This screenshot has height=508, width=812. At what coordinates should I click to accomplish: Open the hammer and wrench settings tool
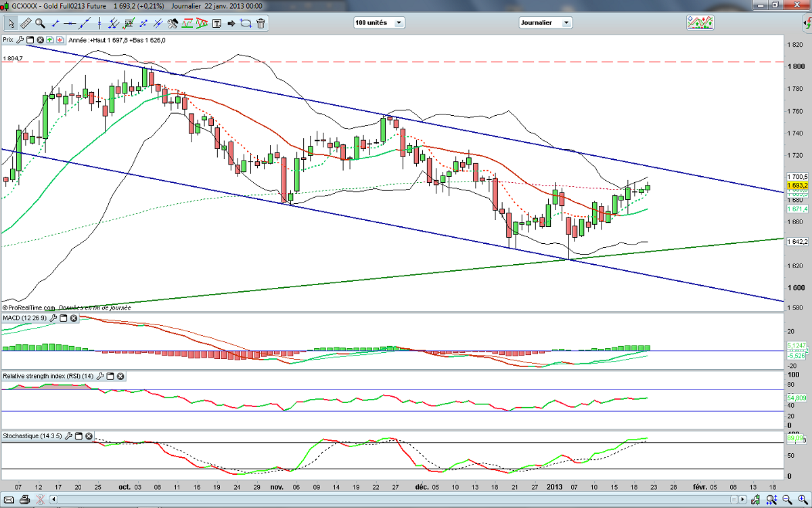[x=173, y=23]
